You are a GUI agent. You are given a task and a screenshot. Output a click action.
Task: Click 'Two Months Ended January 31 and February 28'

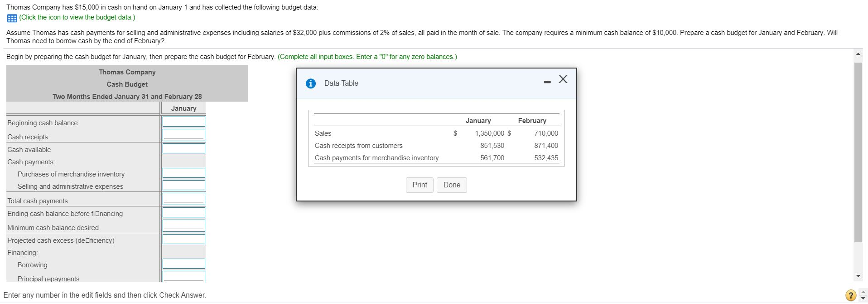pyautogui.click(x=127, y=97)
